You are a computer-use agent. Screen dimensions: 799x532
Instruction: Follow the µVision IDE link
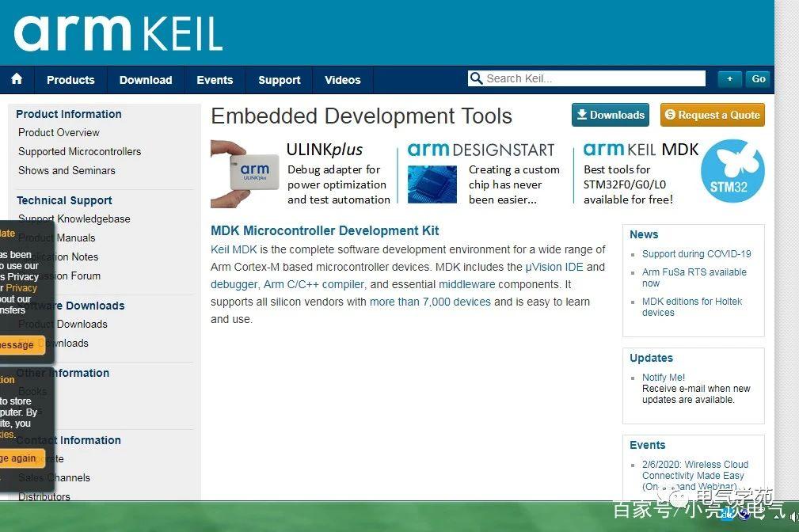554,267
